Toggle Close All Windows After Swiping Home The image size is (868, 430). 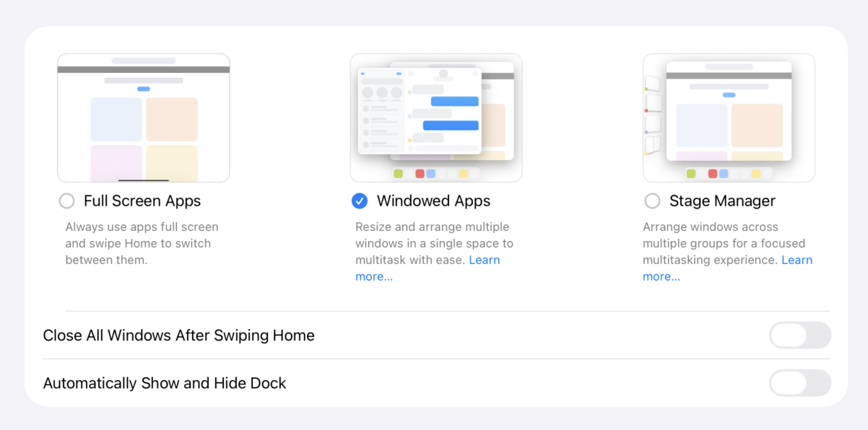[x=800, y=335]
